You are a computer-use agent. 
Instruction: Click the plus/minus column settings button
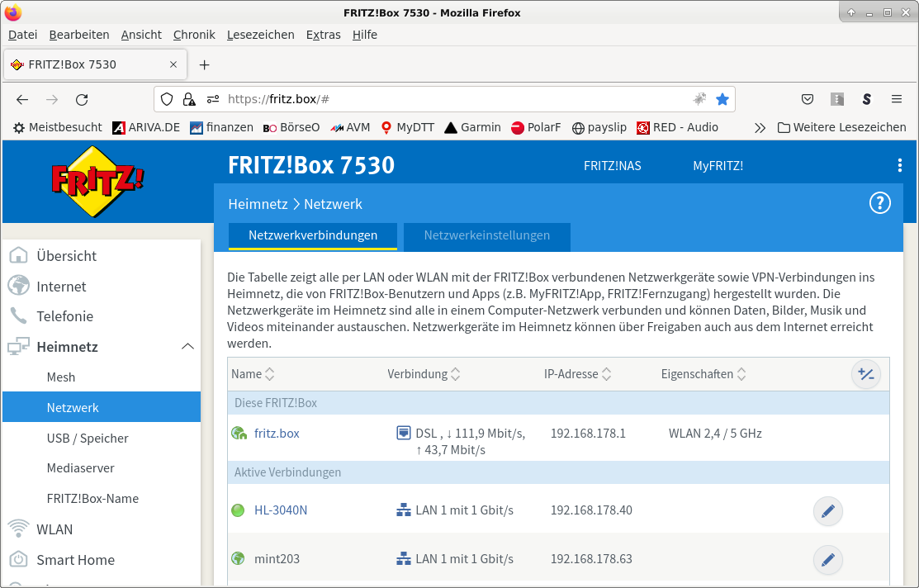coord(865,374)
